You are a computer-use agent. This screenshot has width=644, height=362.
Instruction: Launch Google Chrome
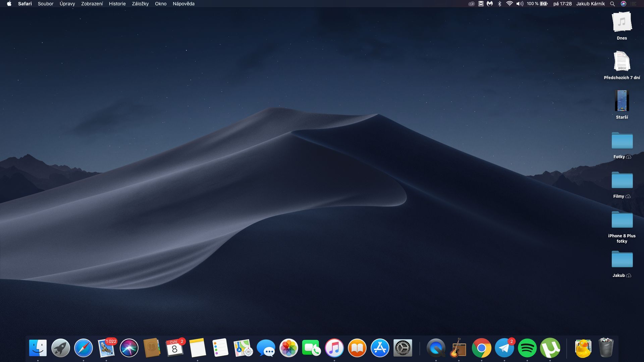coord(482,348)
